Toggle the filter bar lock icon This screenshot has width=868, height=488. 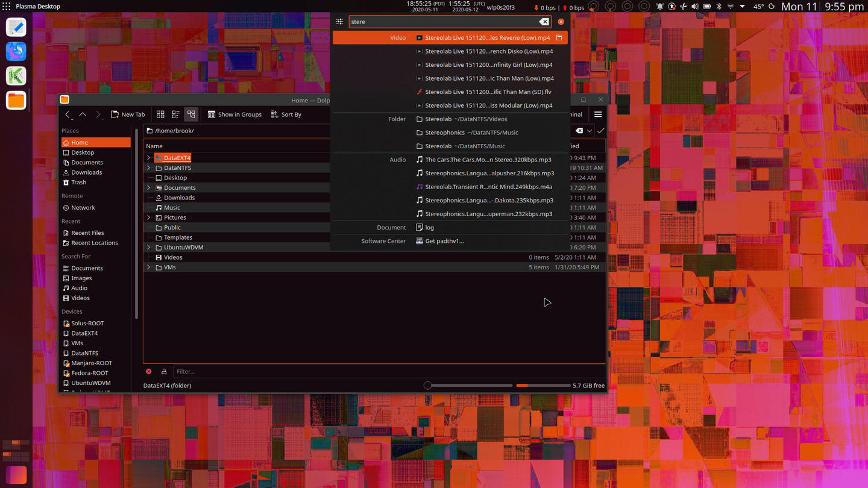point(163,371)
